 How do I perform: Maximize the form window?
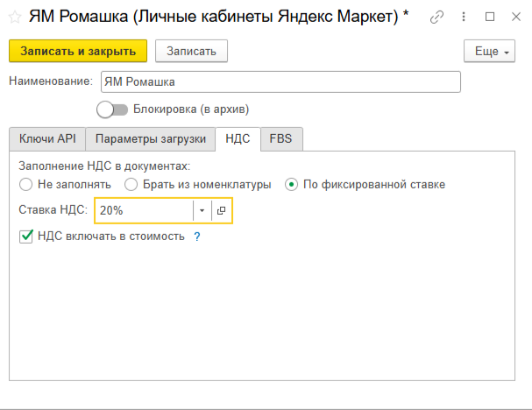(x=490, y=17)
